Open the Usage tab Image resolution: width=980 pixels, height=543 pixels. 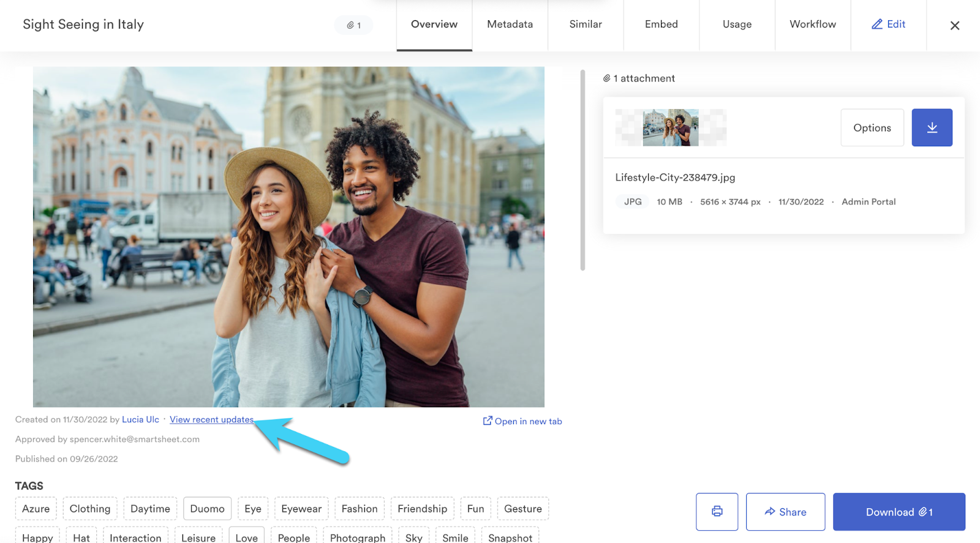pyautogui.click(x=737, y=24)
